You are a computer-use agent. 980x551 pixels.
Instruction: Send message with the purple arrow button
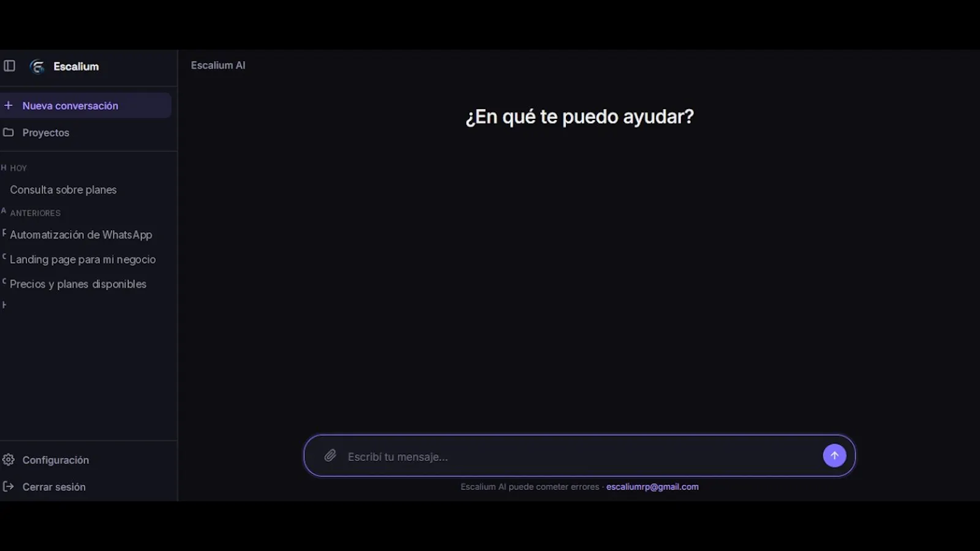[834, 455]
